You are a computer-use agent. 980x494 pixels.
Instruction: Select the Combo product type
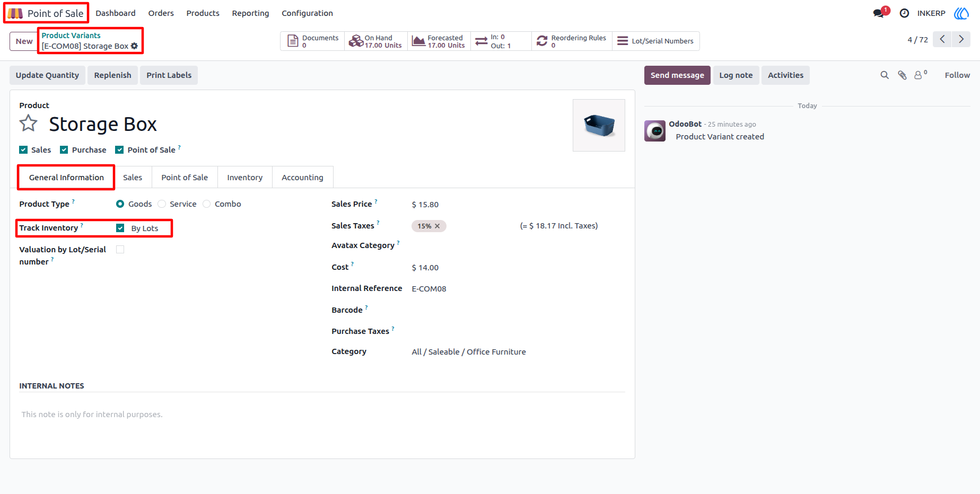[x=207, y=204]
